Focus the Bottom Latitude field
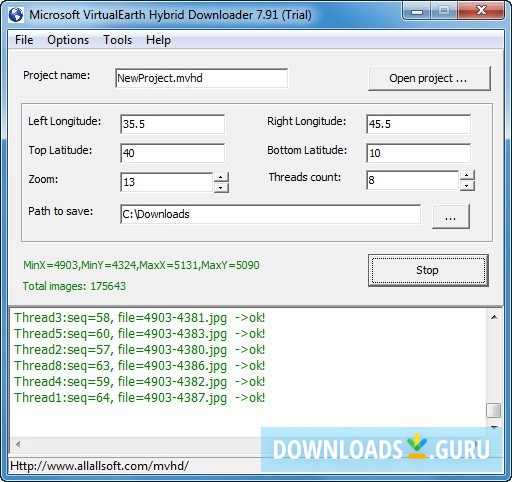 coord(418,153)
